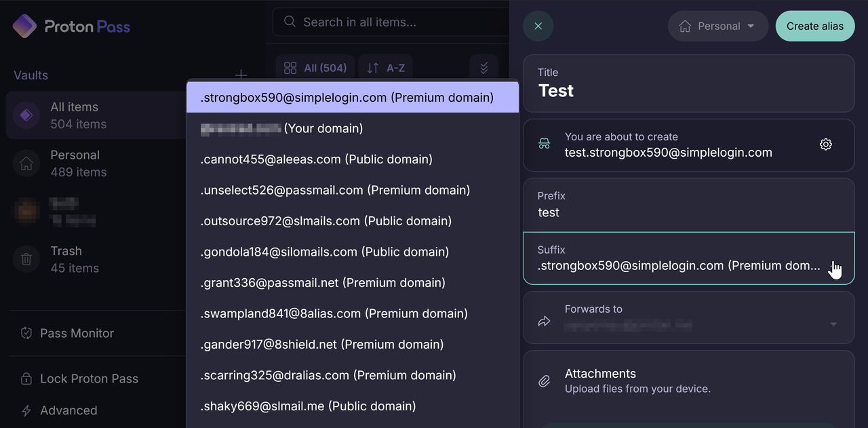Close the alias creation panel
This screenshot has height=428, width=868.
click(538, 26)
